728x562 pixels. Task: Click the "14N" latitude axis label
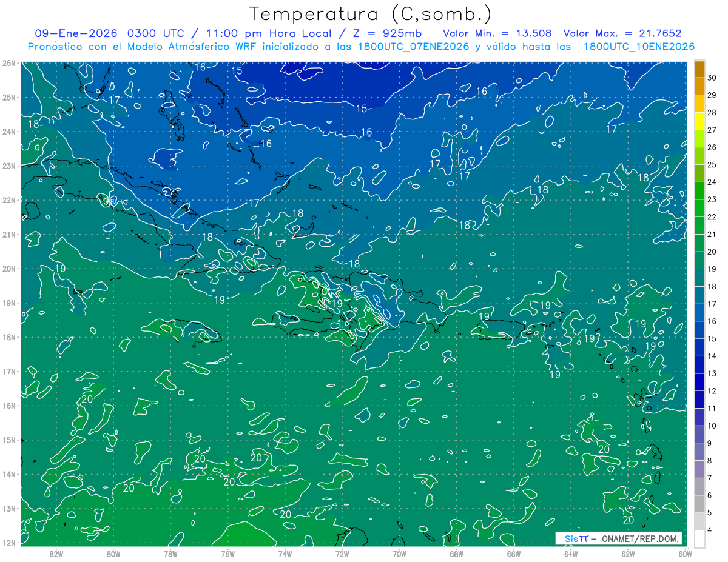click(x=9, y=474)
